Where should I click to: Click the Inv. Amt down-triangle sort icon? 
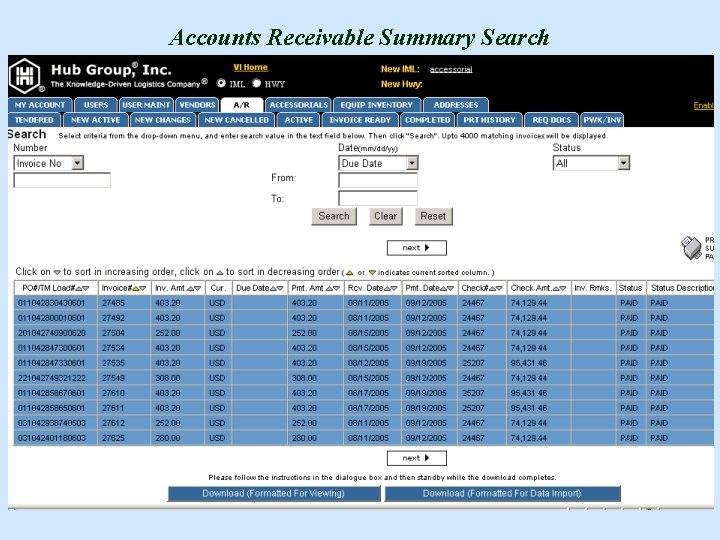pos(197,288)
